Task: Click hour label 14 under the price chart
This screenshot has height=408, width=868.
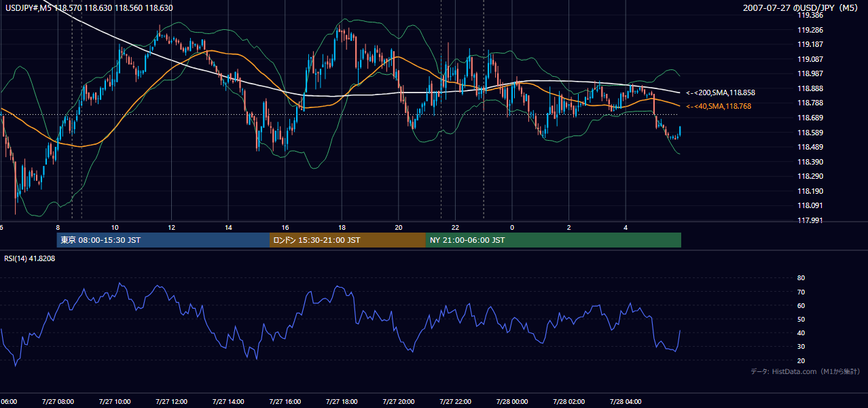Action: click(228, 227)
